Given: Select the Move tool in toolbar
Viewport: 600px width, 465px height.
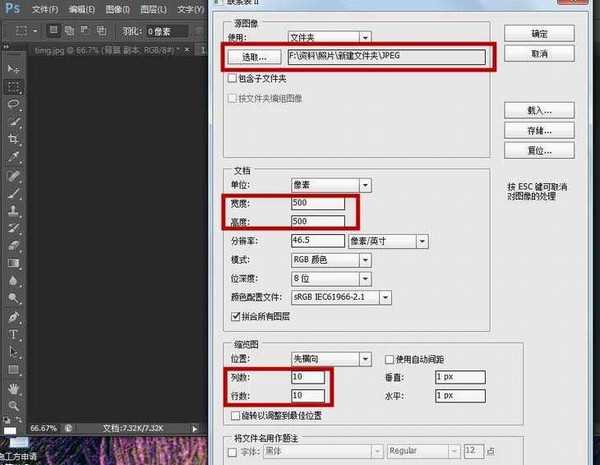Looking at the screenshot, I should coord(14,68).
